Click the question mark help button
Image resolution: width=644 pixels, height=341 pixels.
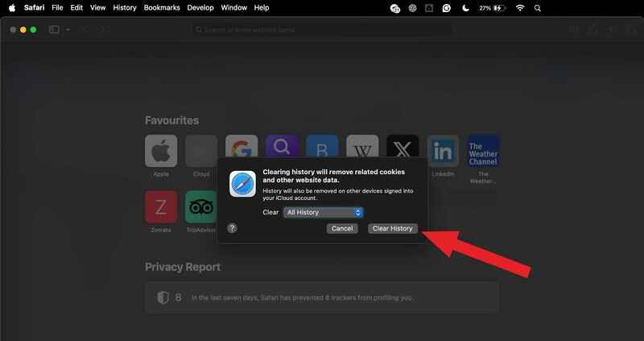pos(232,228)
